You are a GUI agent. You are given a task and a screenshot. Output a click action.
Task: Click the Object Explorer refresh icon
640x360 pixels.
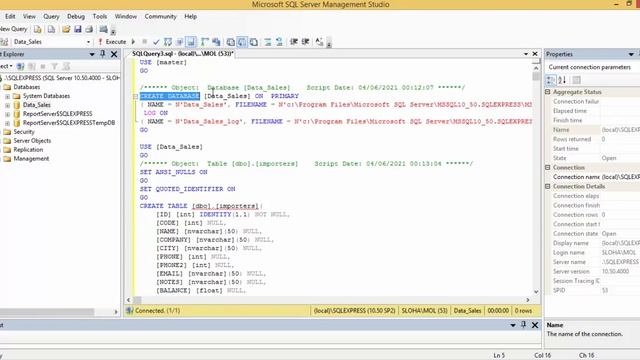(x=66, y=66)
